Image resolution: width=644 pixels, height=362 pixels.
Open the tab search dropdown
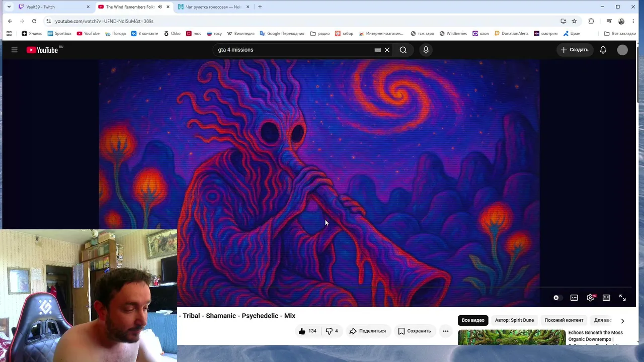(9, 7)
